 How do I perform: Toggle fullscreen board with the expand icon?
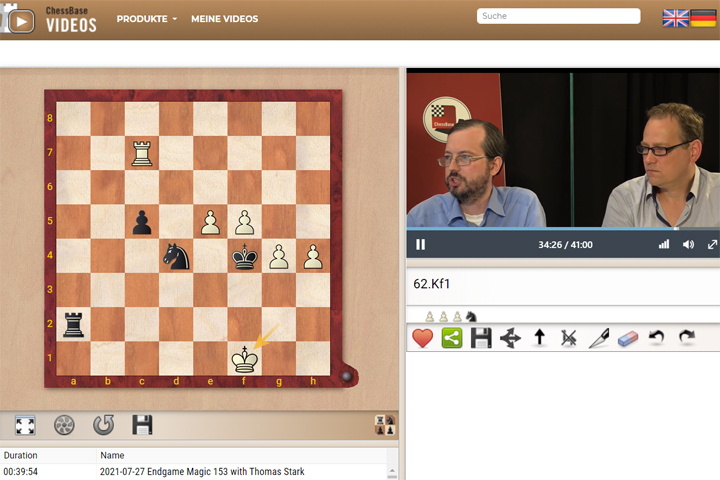point(26,425)
